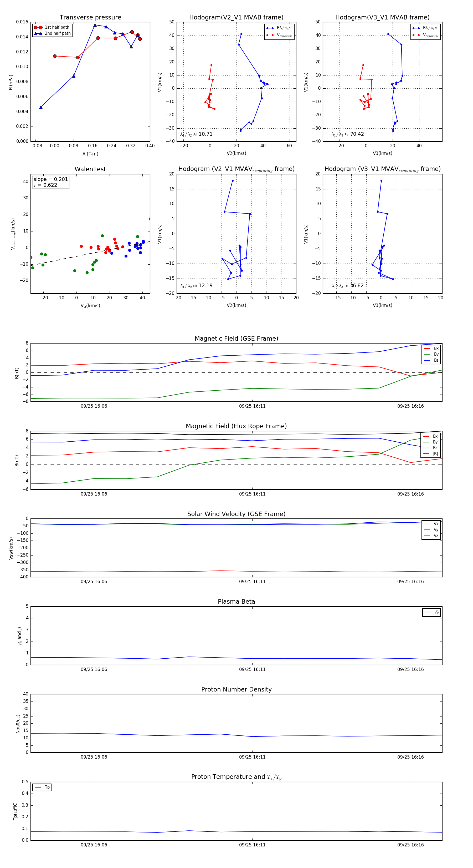The height and width of the screenshot is (868, 473).
Task: Click the 'V_A(km/s)' axis label under the WalenTest plot
Action: tap(90, 306)
